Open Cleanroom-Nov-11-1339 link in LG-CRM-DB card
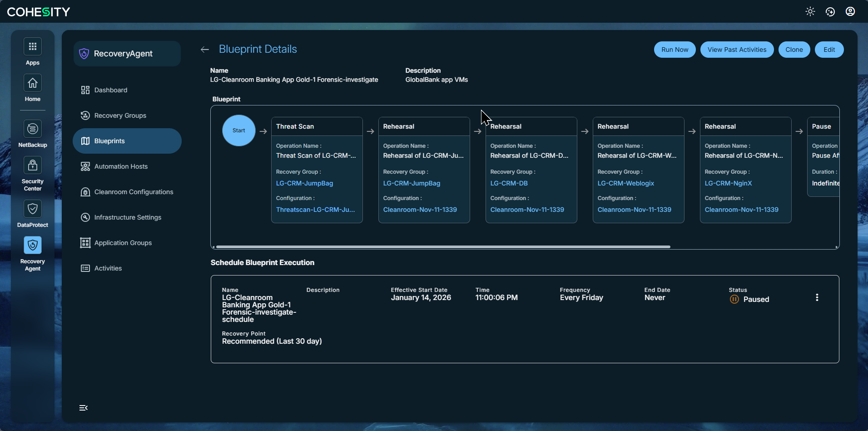The image size is (868, 431). point(527,210)
